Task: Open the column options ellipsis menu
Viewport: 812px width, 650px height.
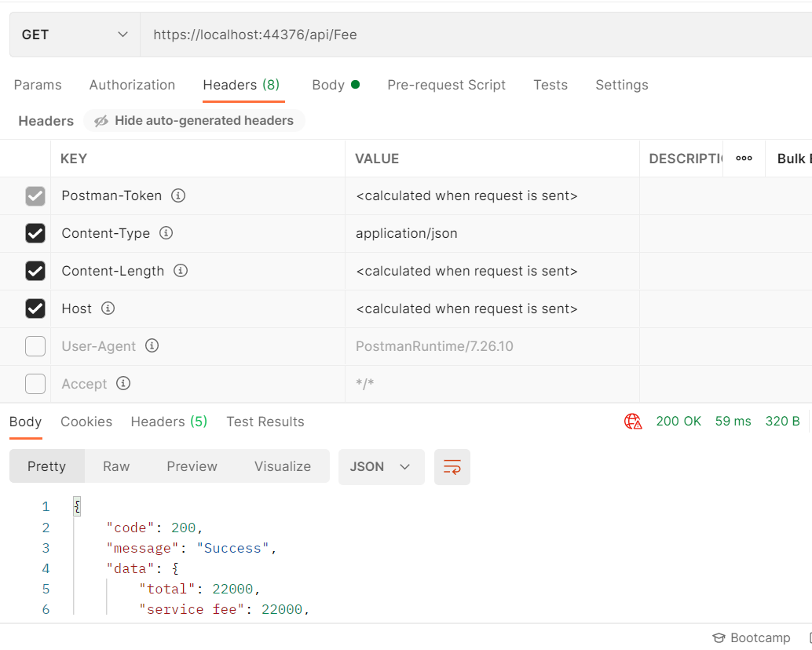Action: point(744,159)
